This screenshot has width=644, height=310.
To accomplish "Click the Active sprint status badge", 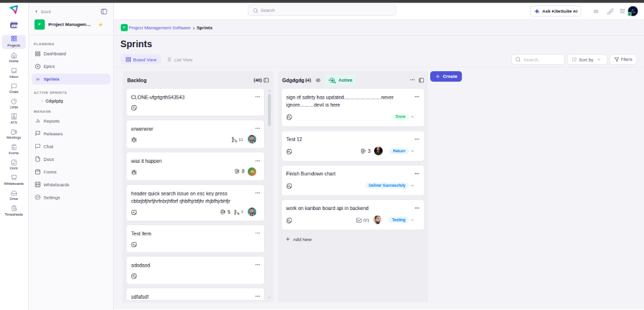I will tap(341, 80).
